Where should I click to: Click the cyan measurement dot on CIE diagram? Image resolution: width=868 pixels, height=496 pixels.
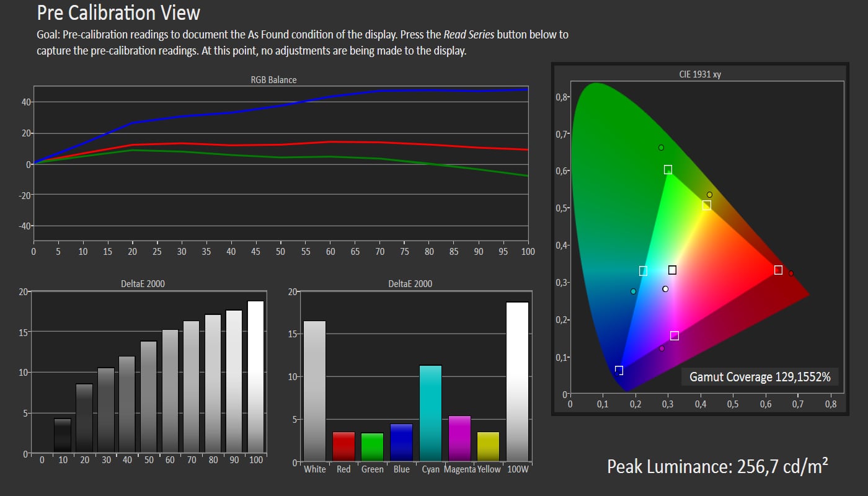tap(633, 290)
